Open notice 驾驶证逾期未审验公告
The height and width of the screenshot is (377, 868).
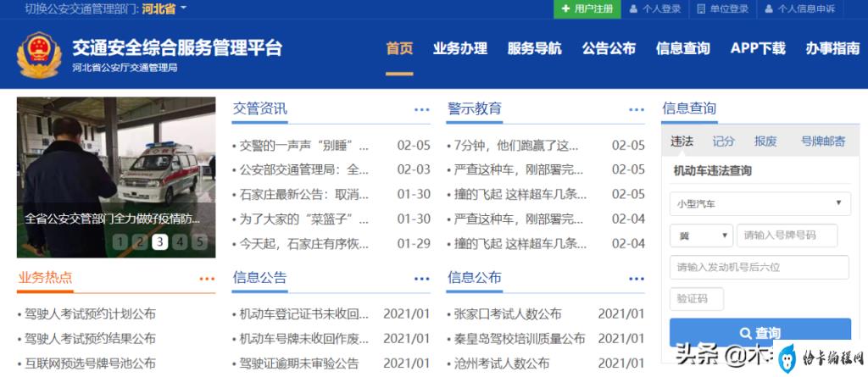click(299, 363)
